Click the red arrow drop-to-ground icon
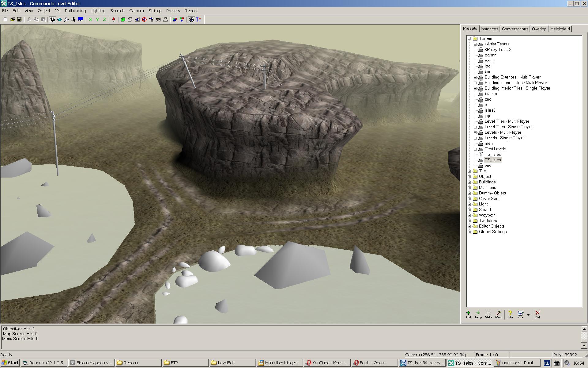Image resolution: width=588 pixels, height=368 pixels. click(114, 20)
